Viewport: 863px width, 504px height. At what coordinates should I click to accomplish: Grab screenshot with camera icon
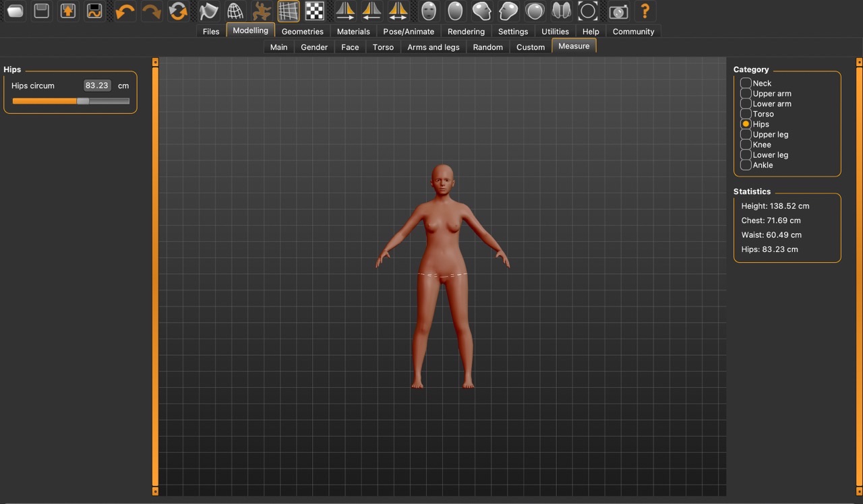tap(618, 11)
